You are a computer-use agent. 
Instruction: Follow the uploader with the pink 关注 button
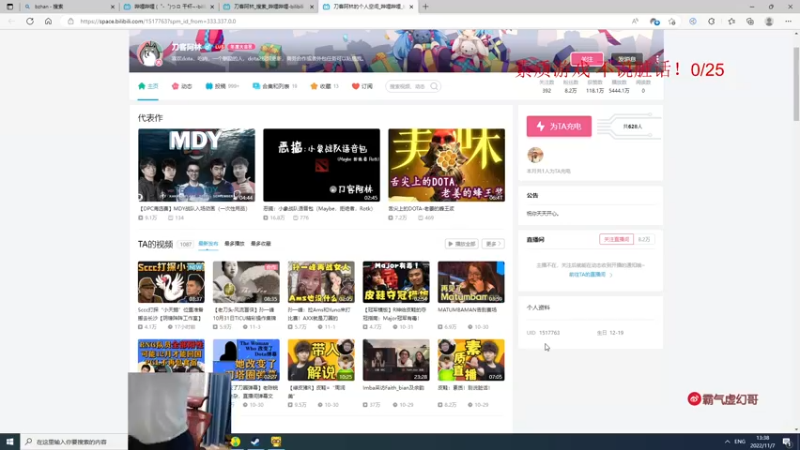(x=587, y=59)
